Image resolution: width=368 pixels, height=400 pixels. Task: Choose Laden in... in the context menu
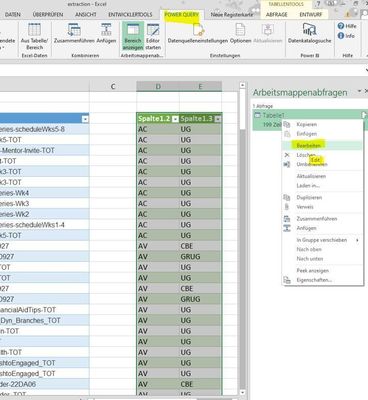[x=322, y=186]
